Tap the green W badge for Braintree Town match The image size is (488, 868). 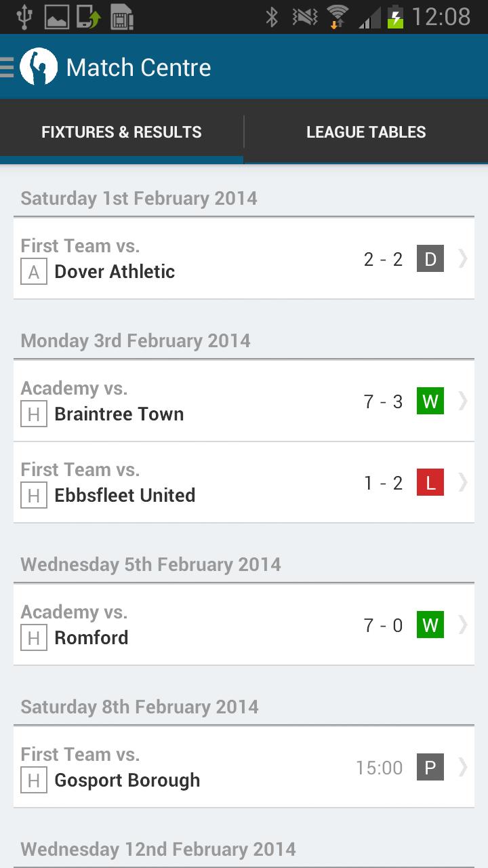click(x=429, y=401)
